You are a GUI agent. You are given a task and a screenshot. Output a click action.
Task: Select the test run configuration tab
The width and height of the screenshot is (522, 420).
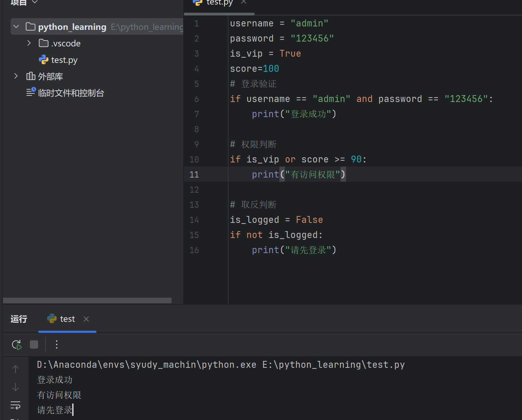click(67, 319)
